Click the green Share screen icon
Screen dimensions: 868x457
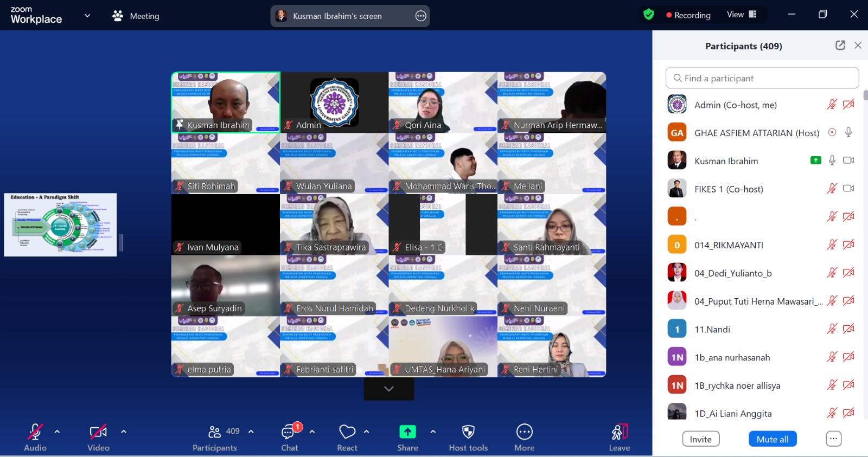coord(407,432)
